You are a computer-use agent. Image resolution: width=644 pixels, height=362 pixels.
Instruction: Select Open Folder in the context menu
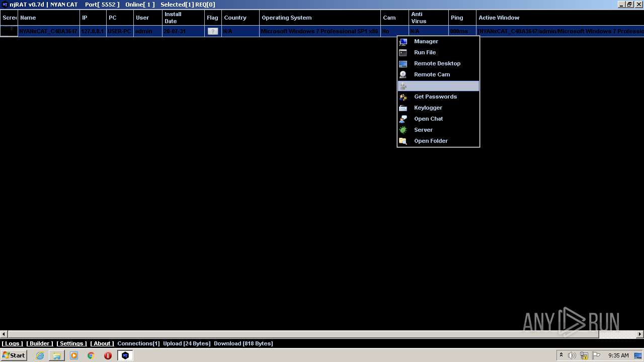pos(438,141)
